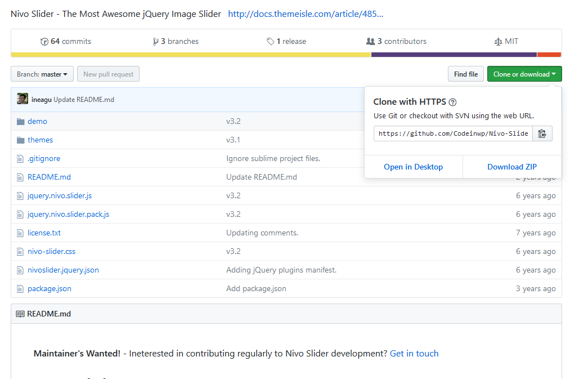Screen dimensions: 588x379
Task: Click 'Ignore sublime project files.' commit message
Action: [x=273, y=158]
